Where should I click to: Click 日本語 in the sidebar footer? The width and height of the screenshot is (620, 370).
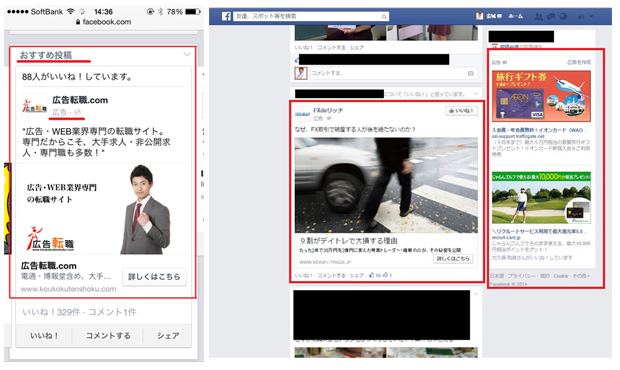[x=497, y=276]
